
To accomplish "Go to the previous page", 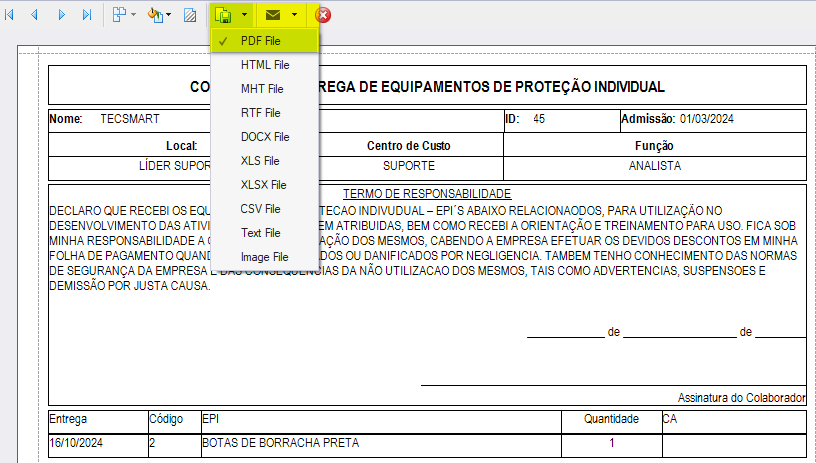I will [x=35, y=15].
